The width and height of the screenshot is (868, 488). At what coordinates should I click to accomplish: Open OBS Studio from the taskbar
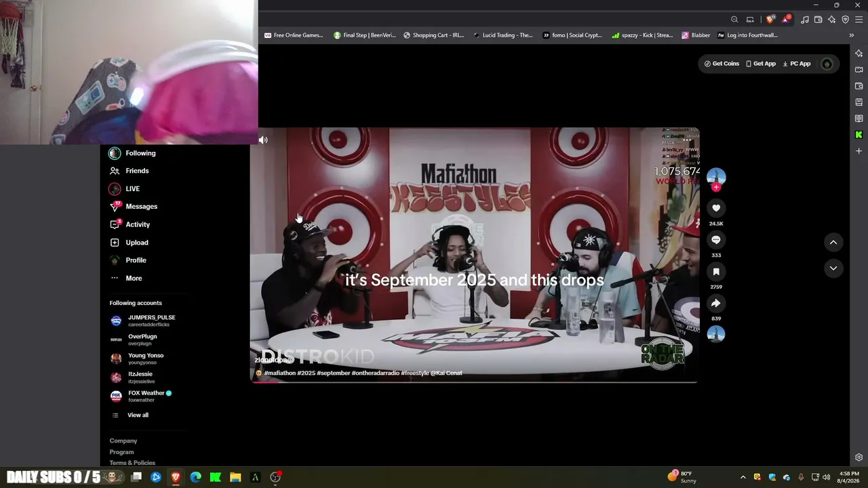(275, 477)
